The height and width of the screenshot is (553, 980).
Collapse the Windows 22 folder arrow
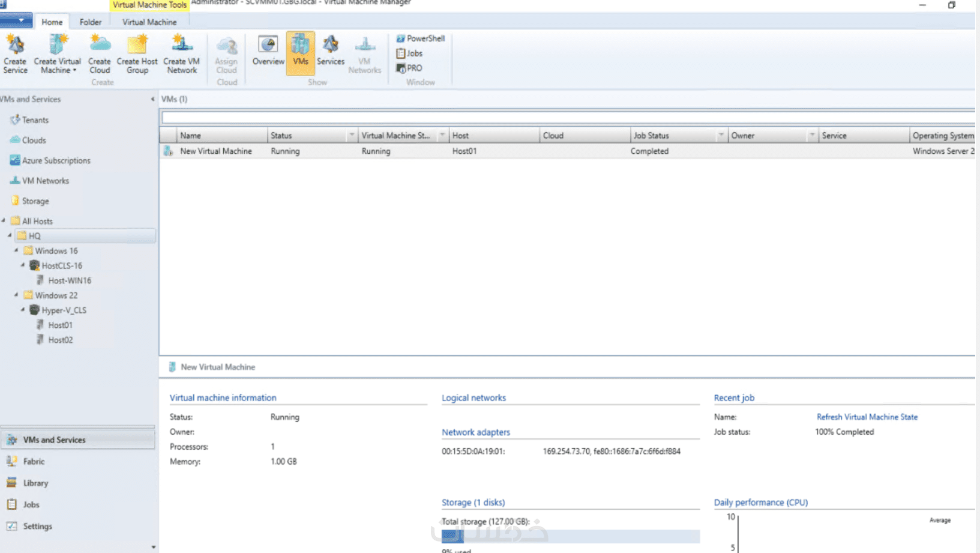pyautogui.click(x=16, y=295)
